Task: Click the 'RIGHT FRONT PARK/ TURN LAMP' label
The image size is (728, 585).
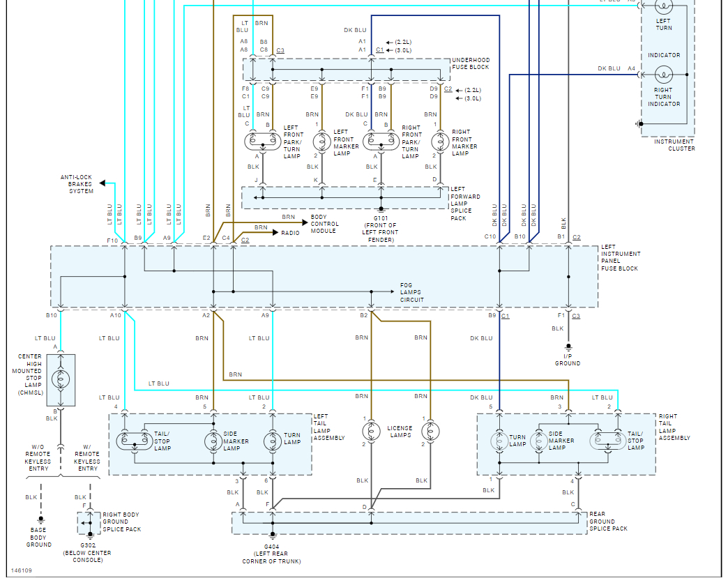Action: click(411, 142)
